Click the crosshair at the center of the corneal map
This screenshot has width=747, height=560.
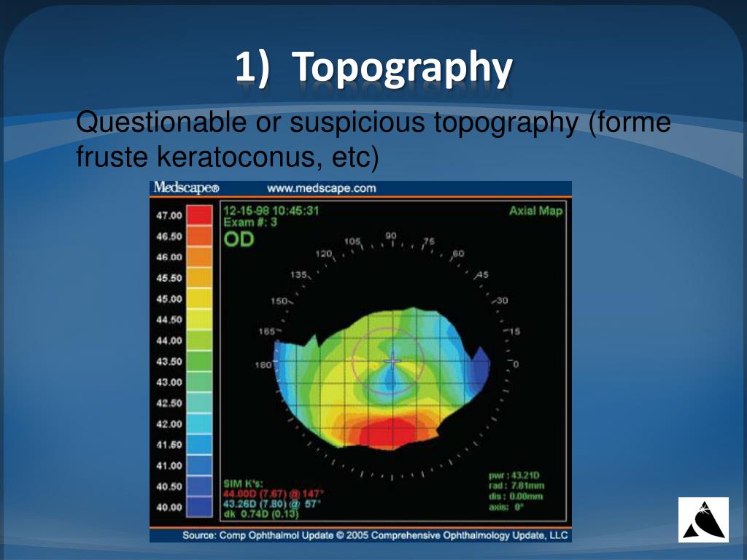[392, 360]
